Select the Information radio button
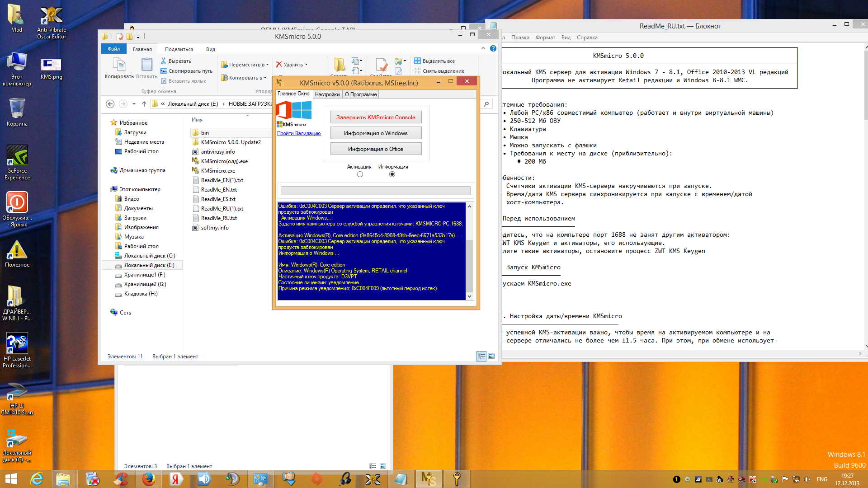The image size is (868, 488). tap(392, 174)
